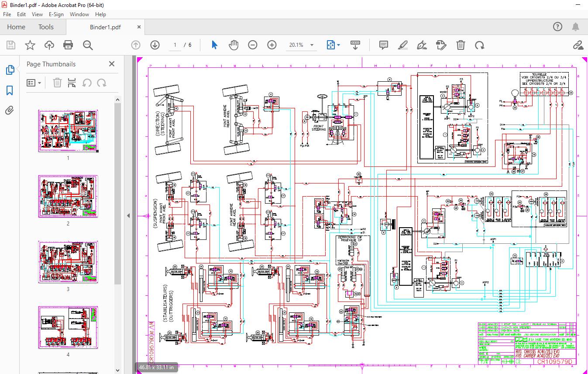Expand the fit page options arrow
The image size is (588, 374).
[x=338, y=45]
